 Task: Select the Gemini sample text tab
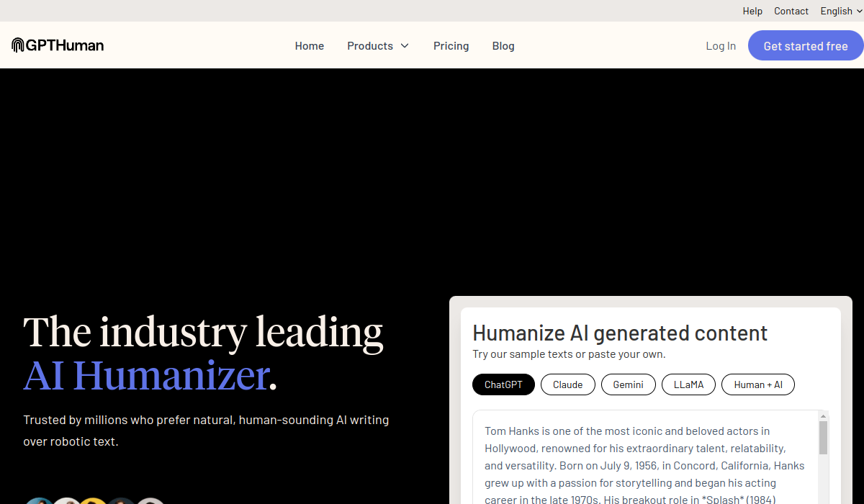coord(629,384)
